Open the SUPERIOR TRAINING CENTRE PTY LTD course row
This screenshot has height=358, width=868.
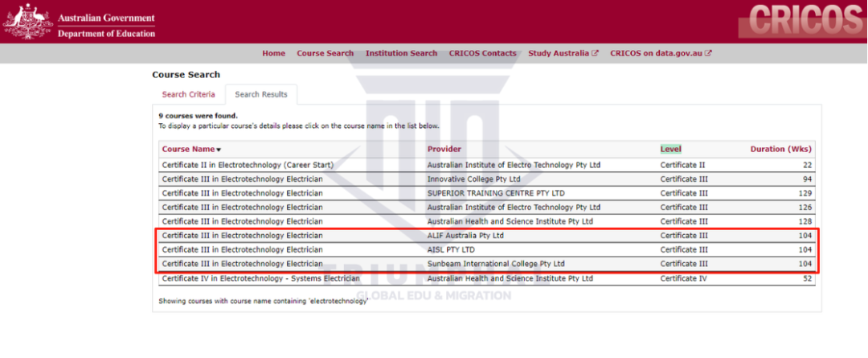point(487,193)
